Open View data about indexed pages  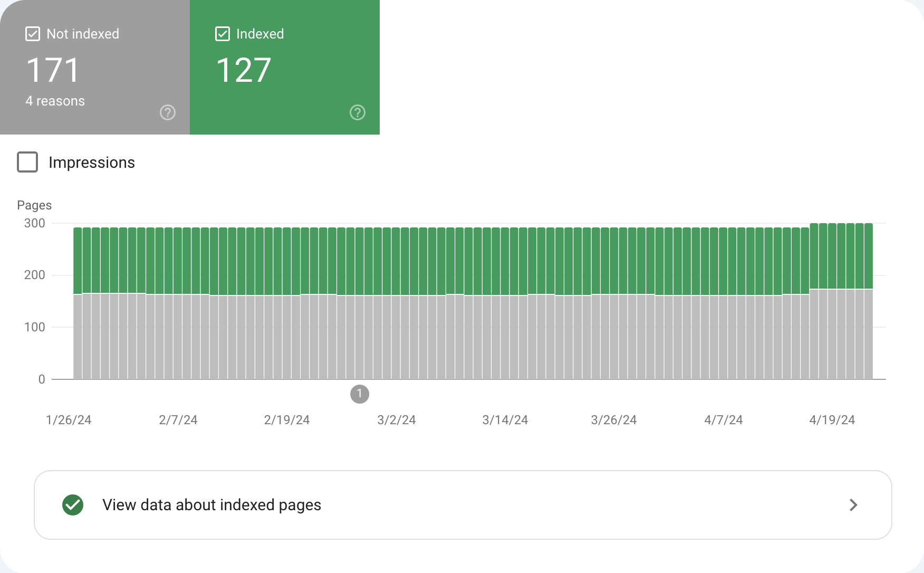tap(463, 505)
